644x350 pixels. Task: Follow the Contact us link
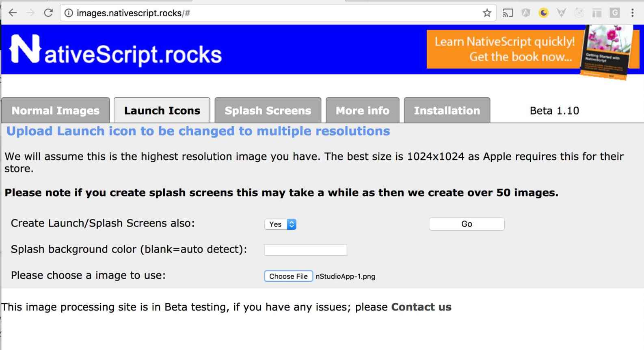(x=421, y=307)
